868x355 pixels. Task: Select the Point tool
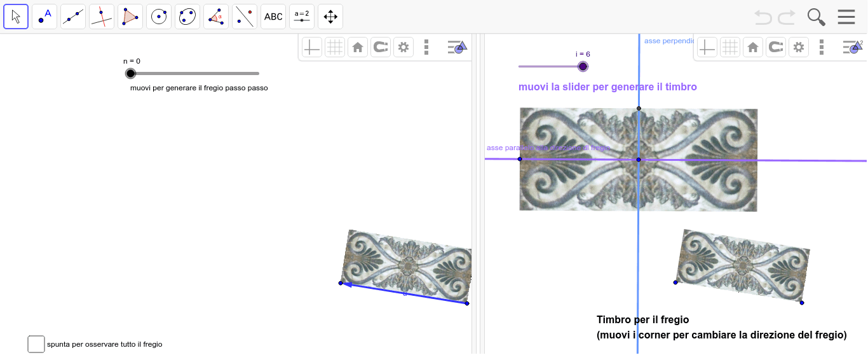click(44, 17)
